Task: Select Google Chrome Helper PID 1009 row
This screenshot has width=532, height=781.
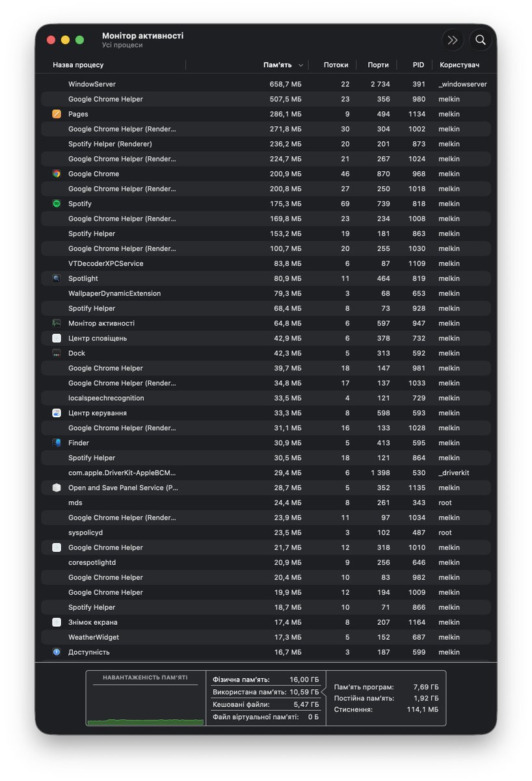Action: [x=266, y=592]
